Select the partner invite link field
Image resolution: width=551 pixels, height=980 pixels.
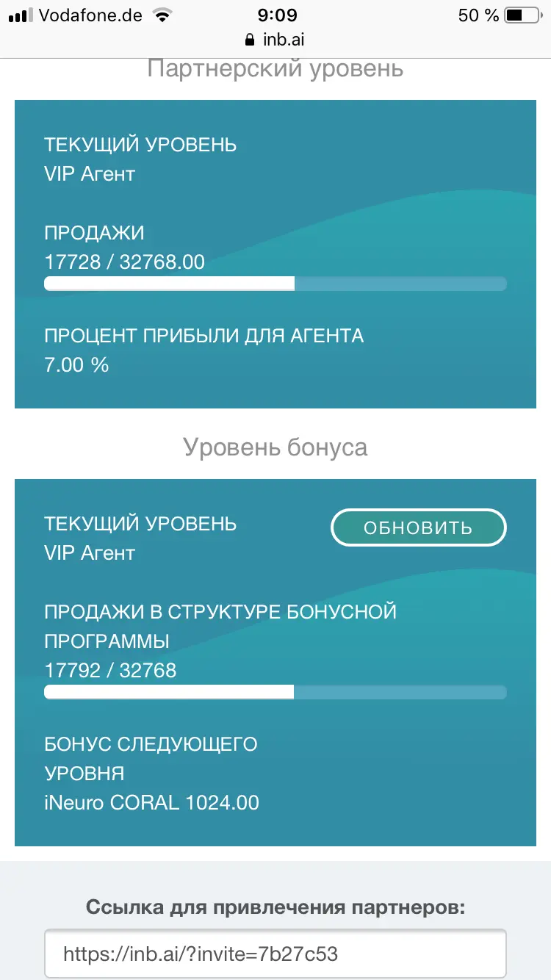click(x=275, y=954)
